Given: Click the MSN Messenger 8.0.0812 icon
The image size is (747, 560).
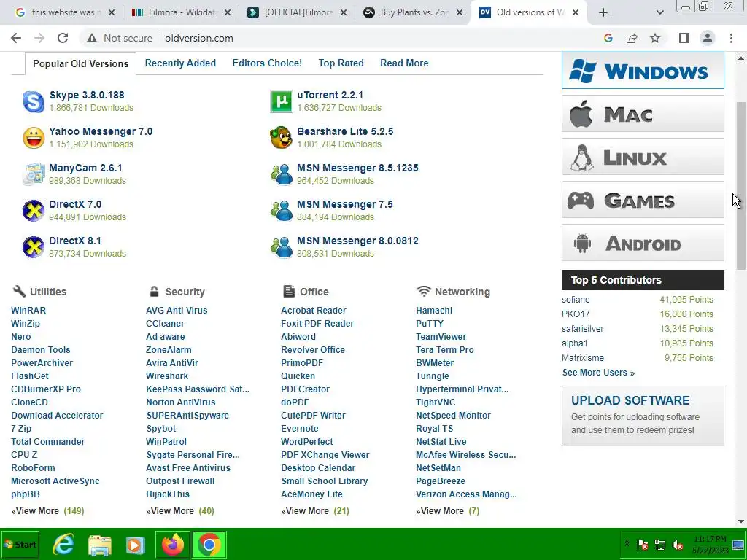Looking at the screenshot, I should click(281, 247).
